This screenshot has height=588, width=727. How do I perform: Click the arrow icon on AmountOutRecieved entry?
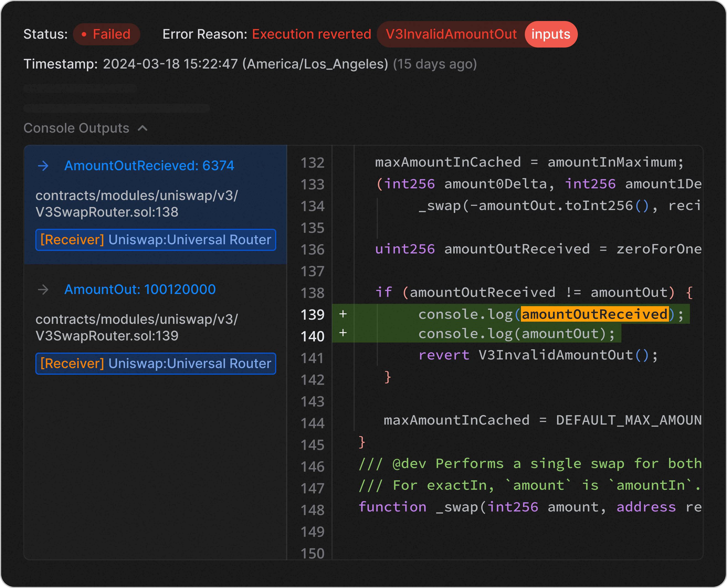point(44,165)
